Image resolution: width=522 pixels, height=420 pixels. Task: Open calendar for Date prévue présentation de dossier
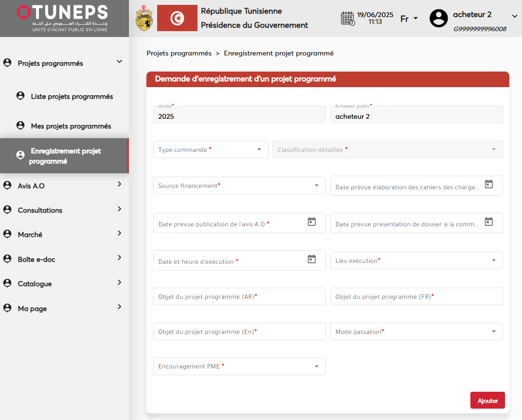pos(488,222)
